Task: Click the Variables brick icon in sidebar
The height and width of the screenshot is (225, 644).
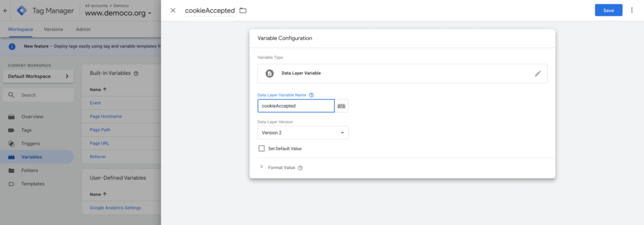Action: (x=12, y=157)
